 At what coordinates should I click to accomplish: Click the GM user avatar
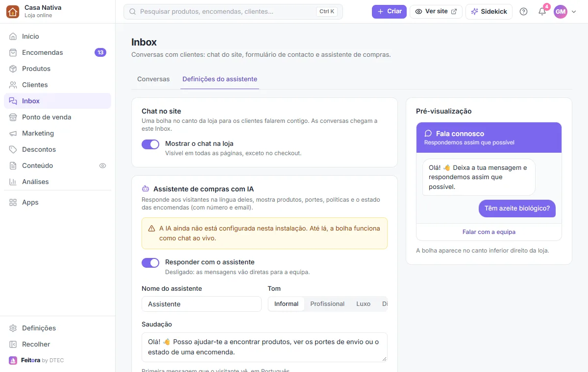pos(560,11)
